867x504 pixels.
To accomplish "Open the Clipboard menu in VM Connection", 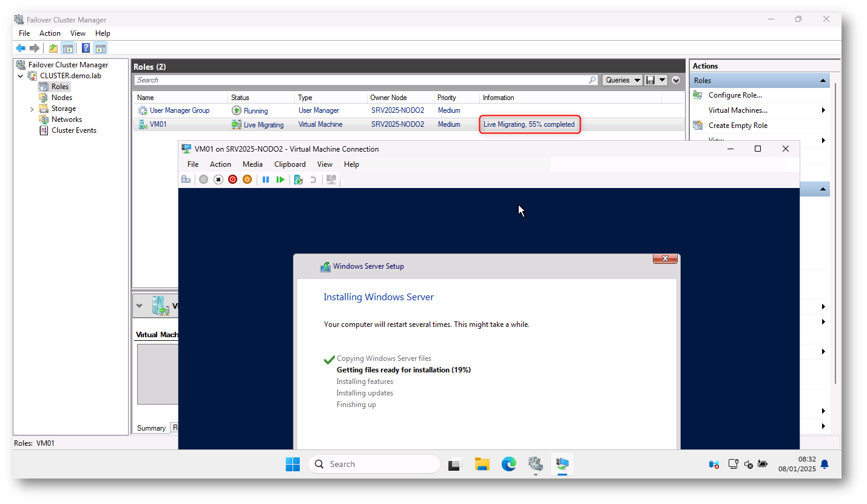I will pos(290,164).
